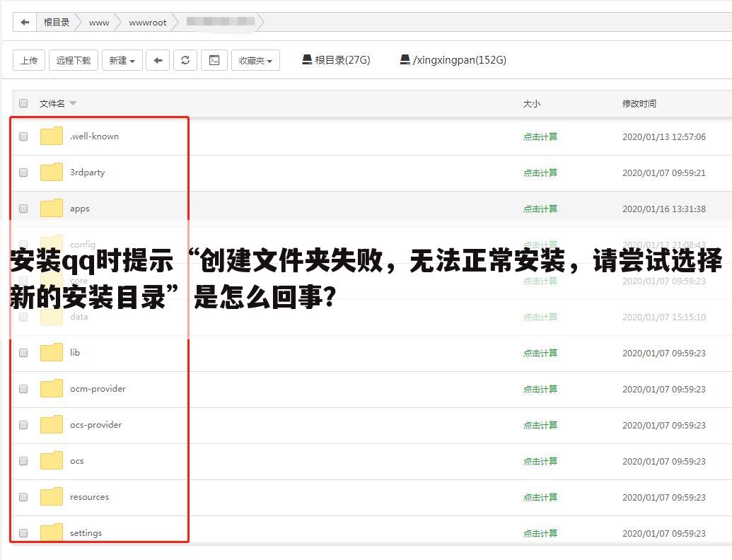Viewport: 732px width, 560px height.
Task: Click the folder icon of ocs-provider
Action: click(x=52, y=425)
